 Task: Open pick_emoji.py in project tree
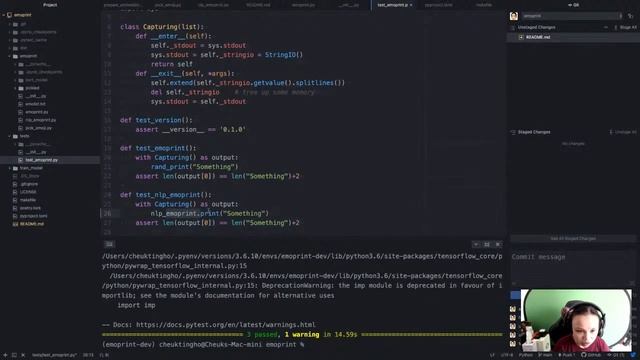(x=38, y=128)
